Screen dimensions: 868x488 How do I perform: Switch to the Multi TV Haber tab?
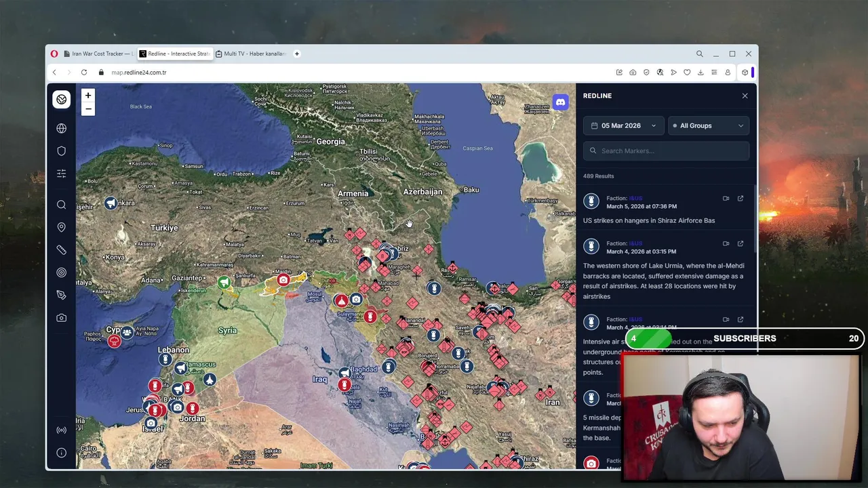pyautogui.click(x=250, y=54)
